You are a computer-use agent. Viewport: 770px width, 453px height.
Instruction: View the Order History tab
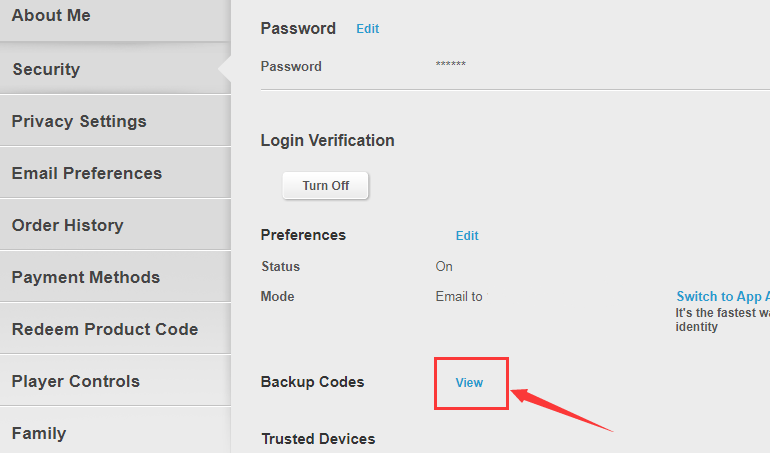click(x=67, y=225)
